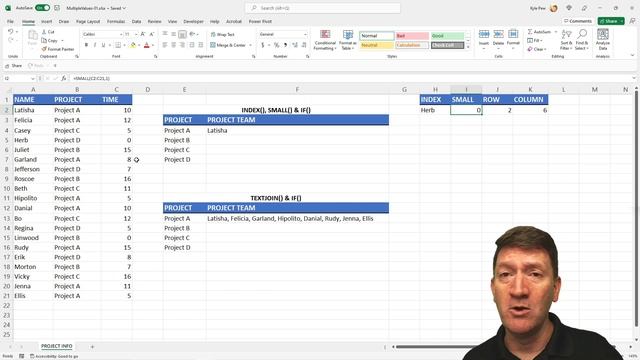Apply Italic formatting
Screen dimensions: 640x360
95,45
